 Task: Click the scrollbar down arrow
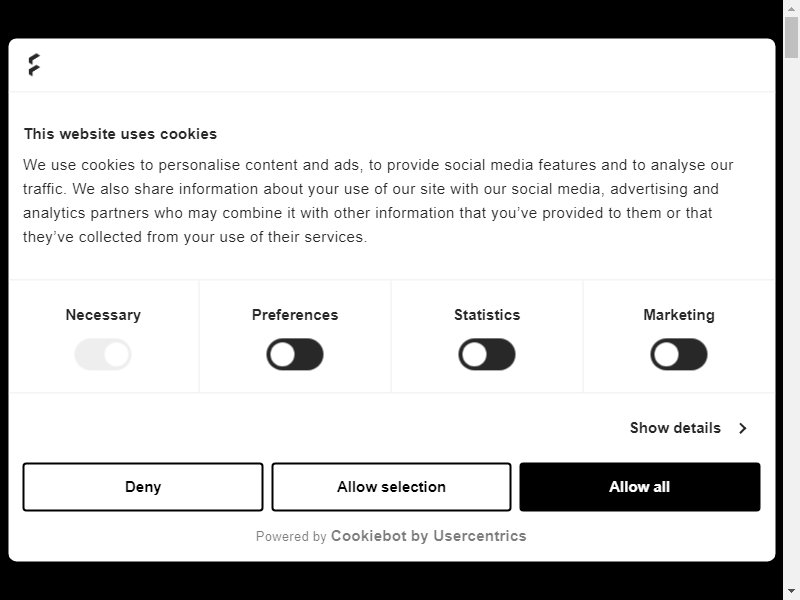pyautogui.click(x=791, y=593)
